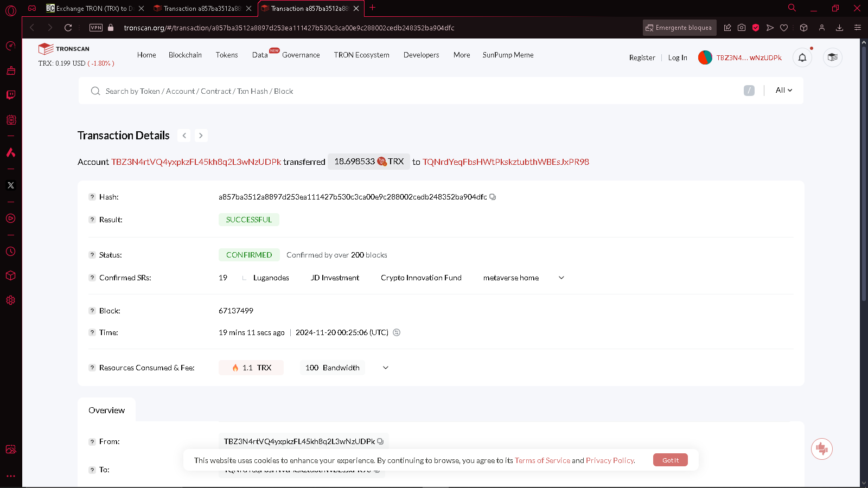
Task: Launch Aria AI from the sidebar
Action: tap(10, 152)
